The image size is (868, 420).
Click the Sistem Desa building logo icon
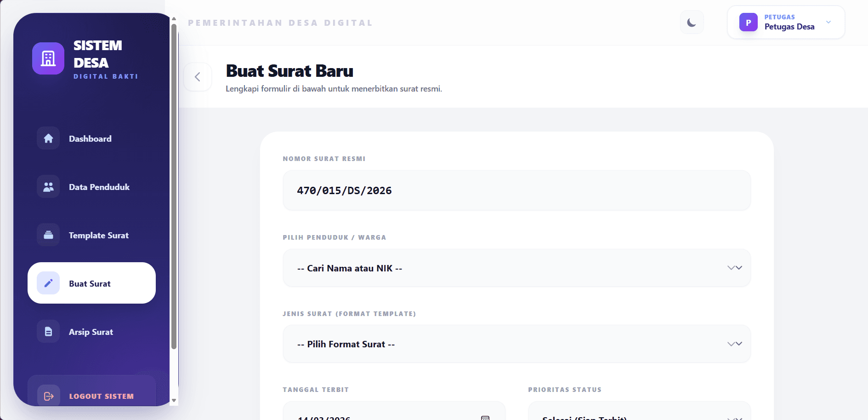[x=48, y=58]
